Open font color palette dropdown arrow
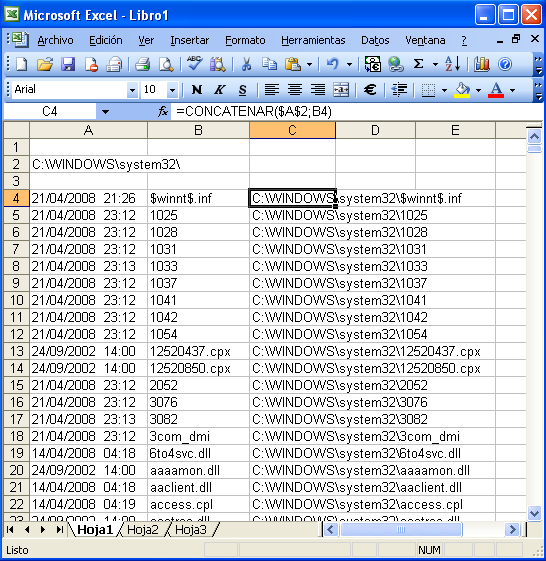Screen dimensions: 546x561 pos(512,90)
